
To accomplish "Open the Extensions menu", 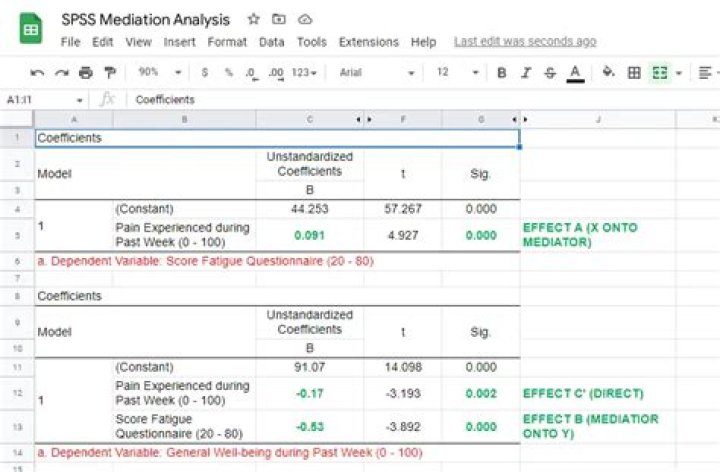I will click(x=368, y=42).
